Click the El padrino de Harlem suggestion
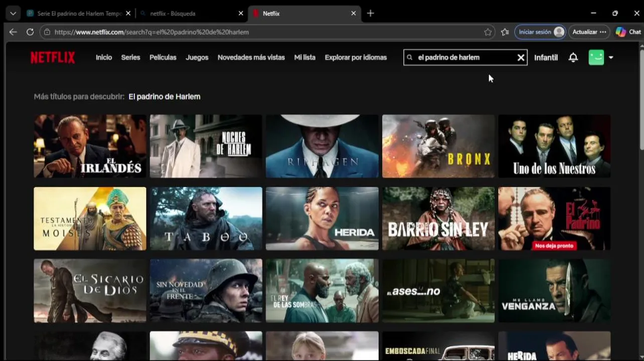644x361 pixels. click(x=165, y=97)
